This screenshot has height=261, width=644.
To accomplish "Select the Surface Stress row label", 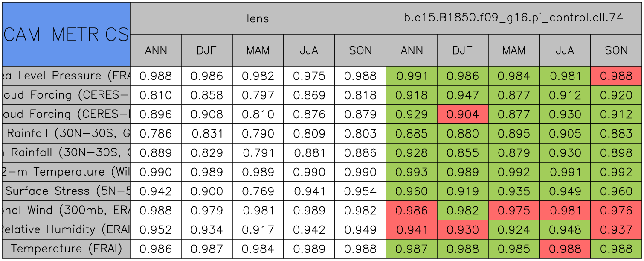I will [x=66, y=191].
